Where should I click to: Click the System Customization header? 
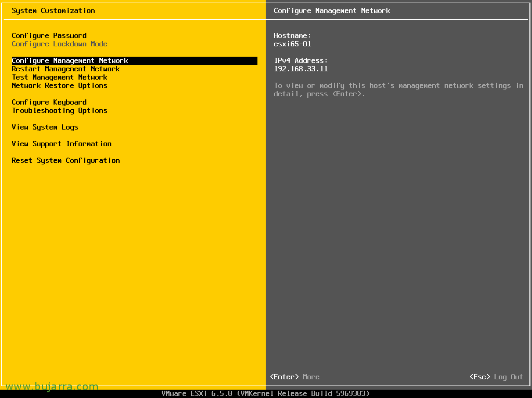click(53, 10)
